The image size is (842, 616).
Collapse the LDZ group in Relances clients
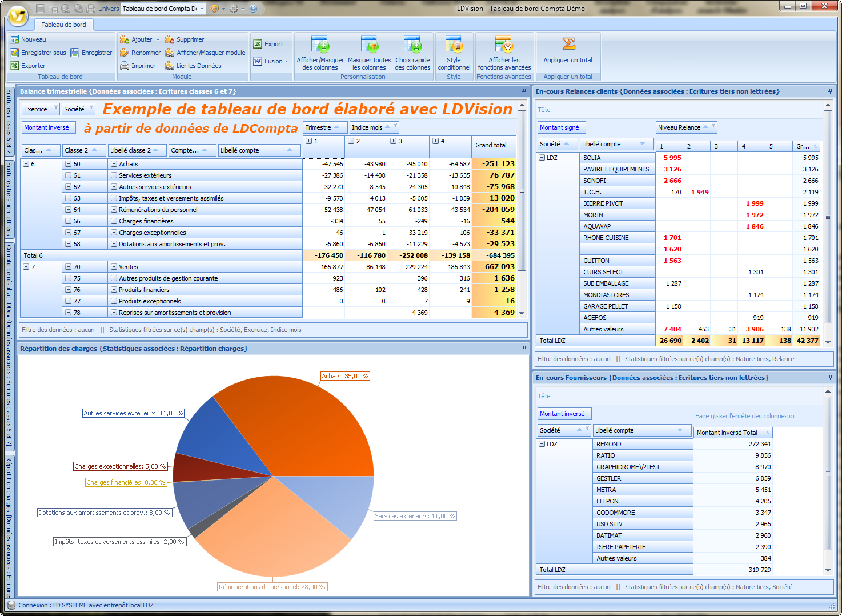point(542,158)
